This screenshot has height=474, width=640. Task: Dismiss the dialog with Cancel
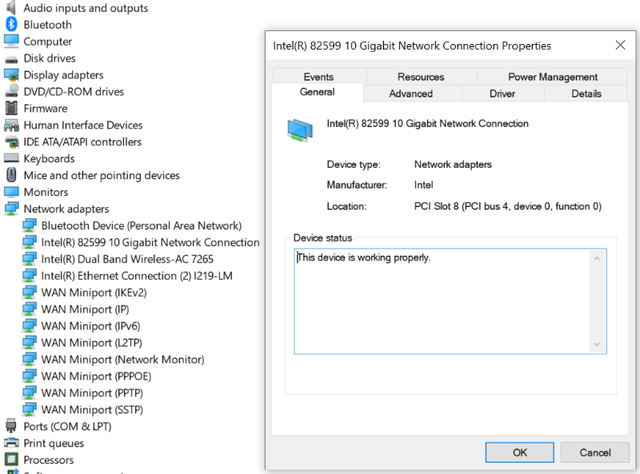595,452
